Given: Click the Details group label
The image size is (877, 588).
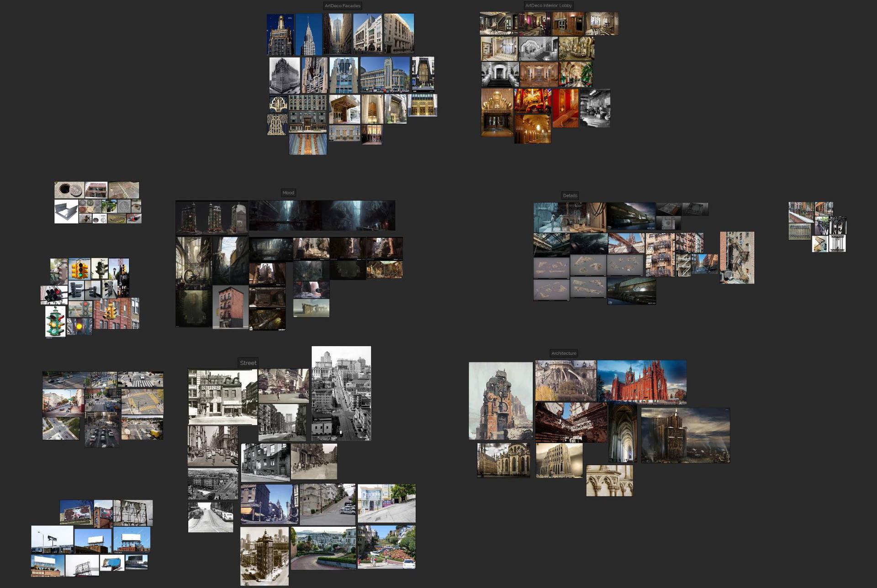Looking at the screenshot, I should [x=570, y=195].
